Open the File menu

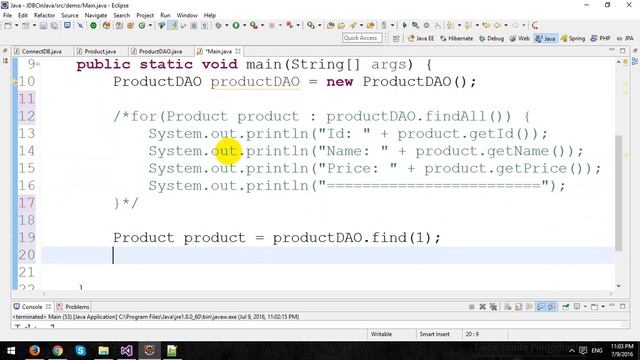pos(7,15)
